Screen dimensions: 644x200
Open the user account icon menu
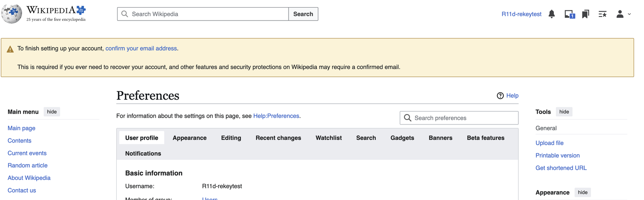pos(620,14)
